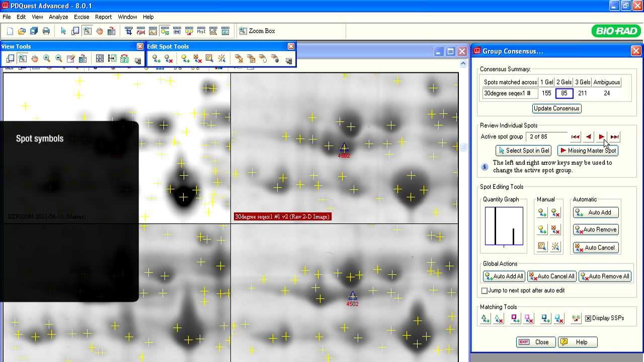Click the boxed spot icon in Manual group
Image resolution: width=644 pixels, height=362 pixels.
tap(542, 246)
